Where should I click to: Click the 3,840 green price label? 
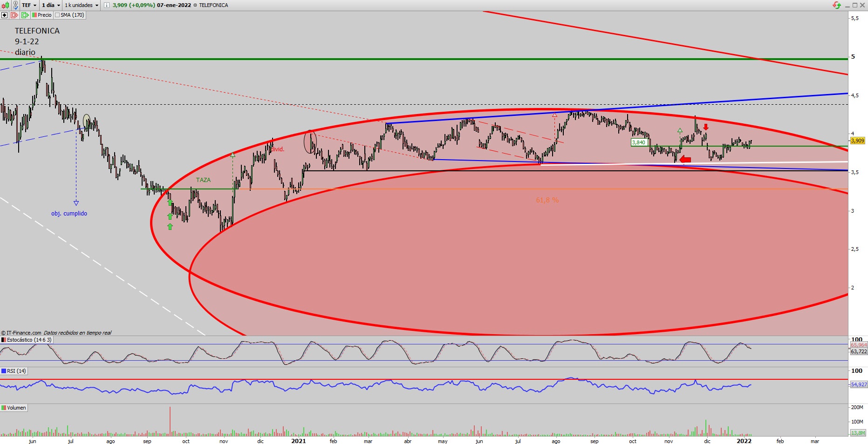coord(639,142)
